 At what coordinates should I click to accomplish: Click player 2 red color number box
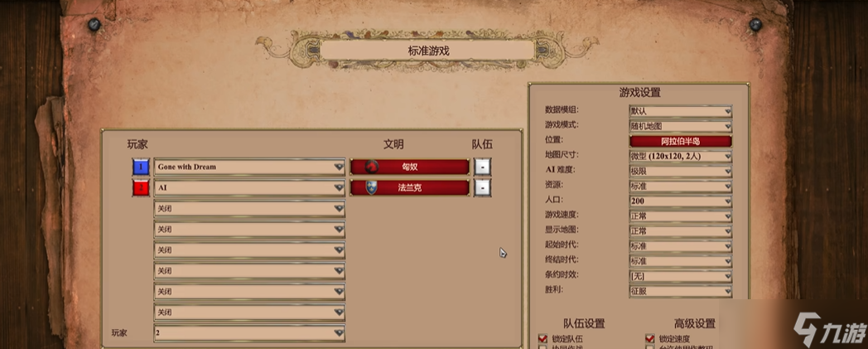click(x=141, y=188)
